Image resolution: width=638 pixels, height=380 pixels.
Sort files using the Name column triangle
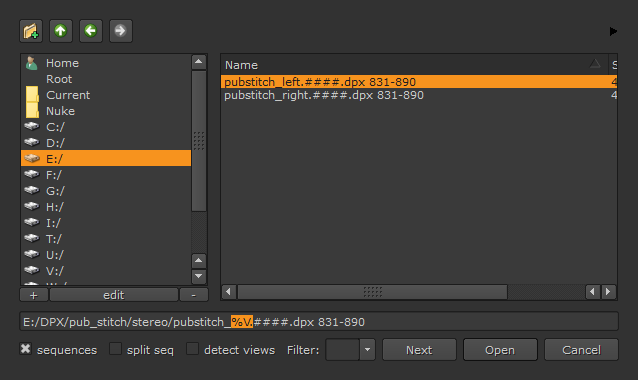pos(595,63)
